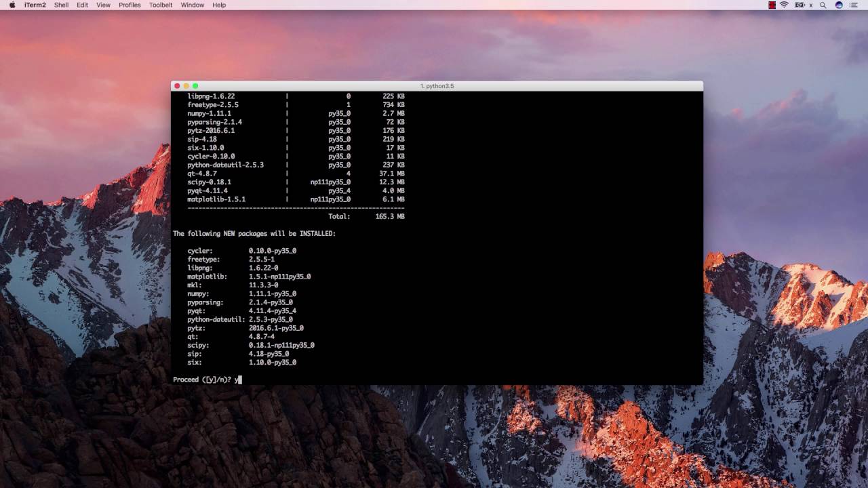The image size is (868, 488).
Task: Open the Apple menu
Action: (x=12, y=5)
